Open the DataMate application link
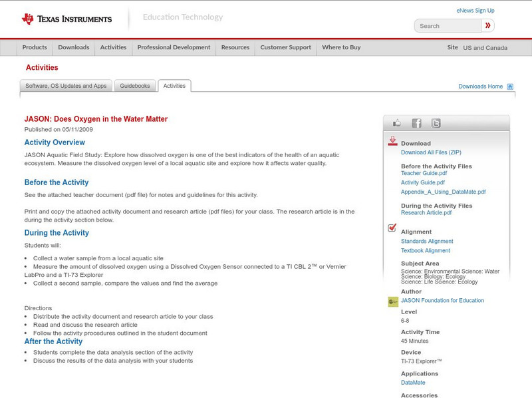The width and height of the screenshot is (532, 398). (413, 383)
